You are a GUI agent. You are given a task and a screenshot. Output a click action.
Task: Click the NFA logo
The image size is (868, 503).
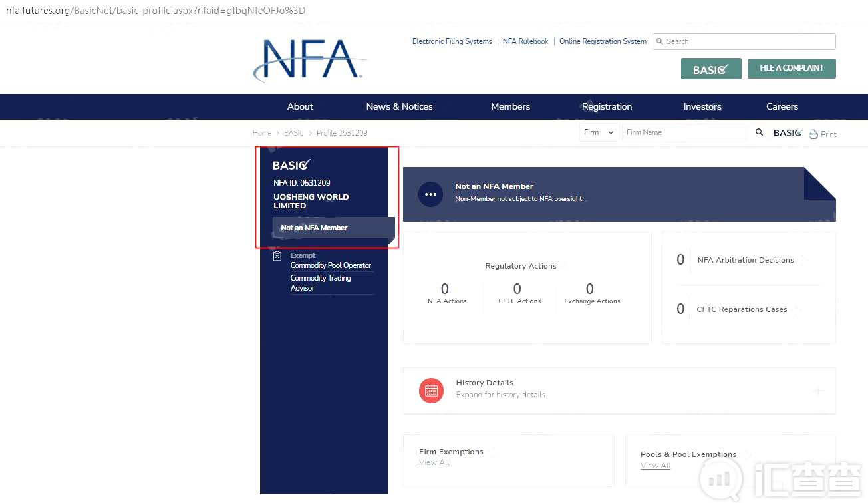310,60
